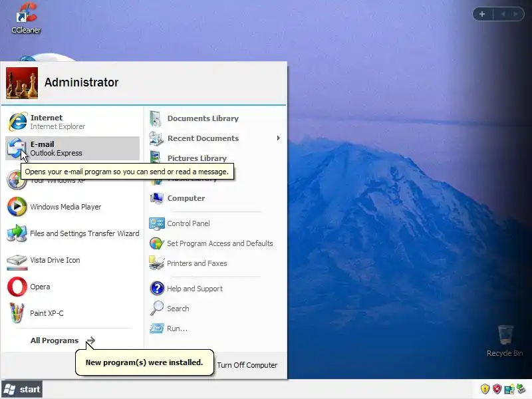Click the Administrator user name

coord(81,82)
